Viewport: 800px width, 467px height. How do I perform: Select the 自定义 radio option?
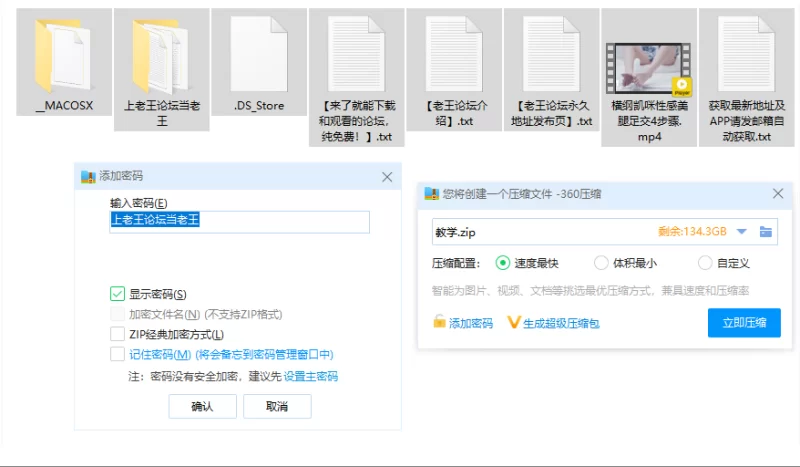coord(705,263)
